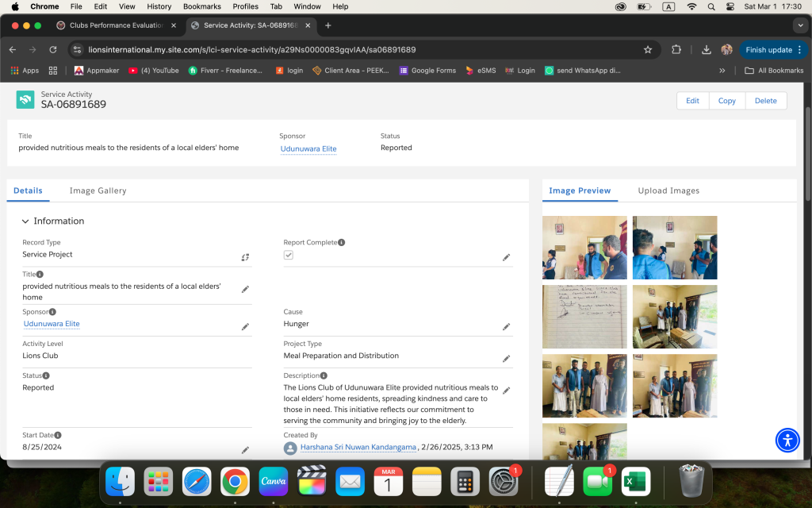Delete this service activity record
812x508 pixels.
pos(765,101)
